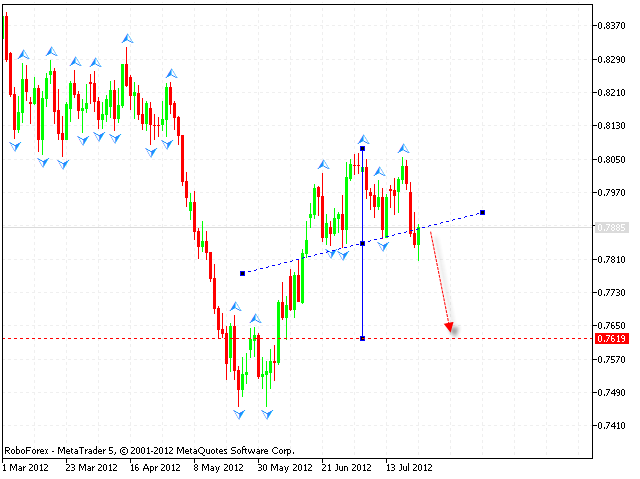640x479 pixels.
Task: Click the 16 Apr 2012 date label
Action: click(x=155, y=468)
